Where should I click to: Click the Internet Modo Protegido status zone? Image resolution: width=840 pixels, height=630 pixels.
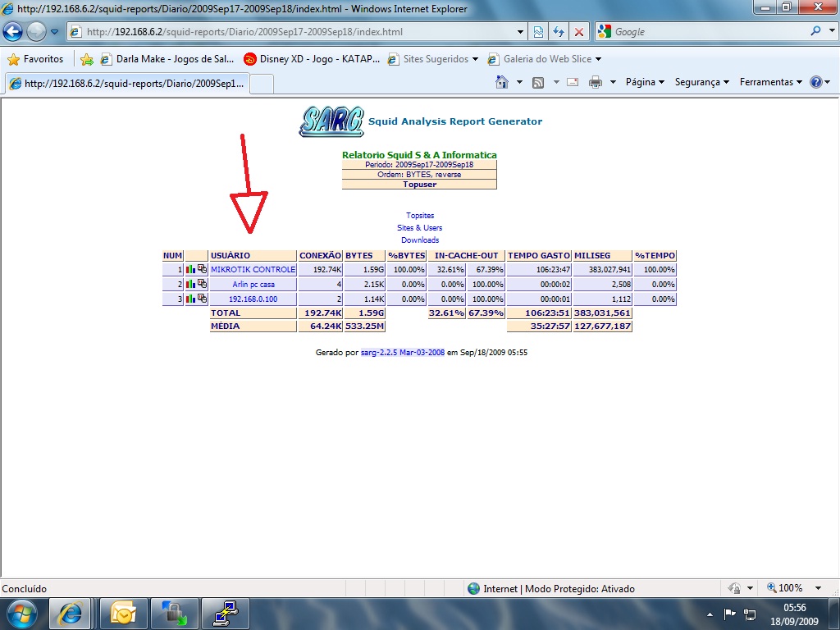(552, 589)
